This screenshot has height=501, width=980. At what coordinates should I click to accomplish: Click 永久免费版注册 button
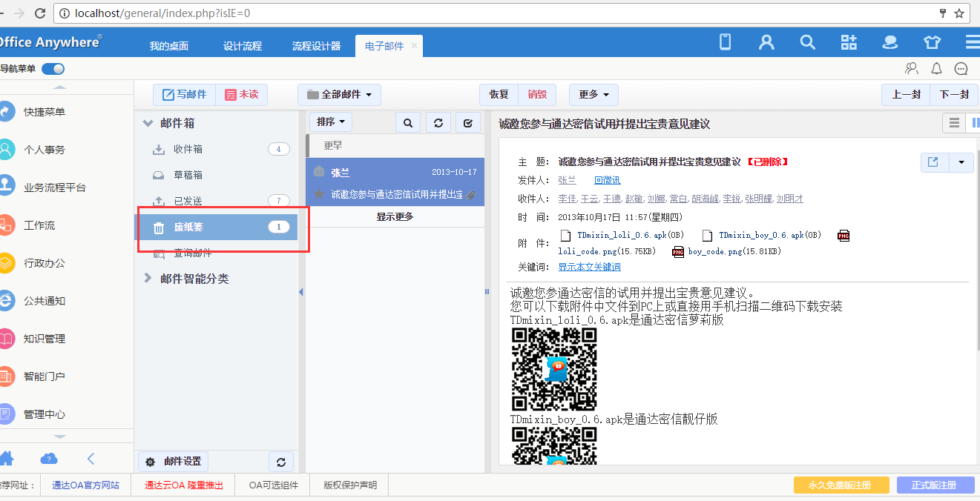(x=841, y=485)
